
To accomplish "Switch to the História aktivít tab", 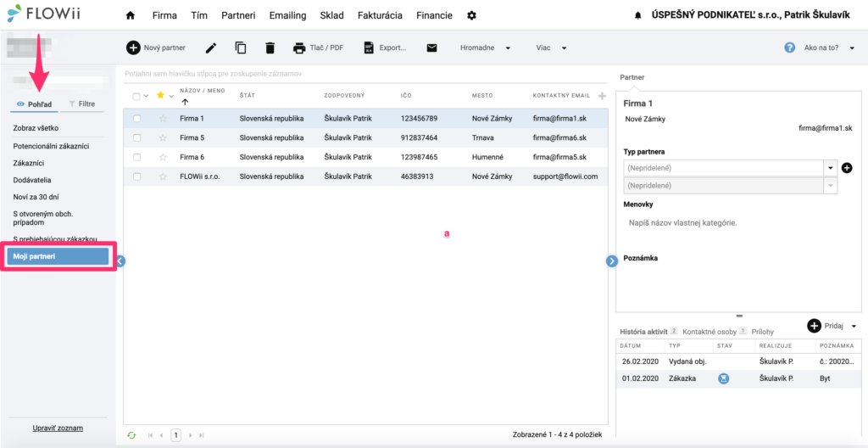I will 643,331.
